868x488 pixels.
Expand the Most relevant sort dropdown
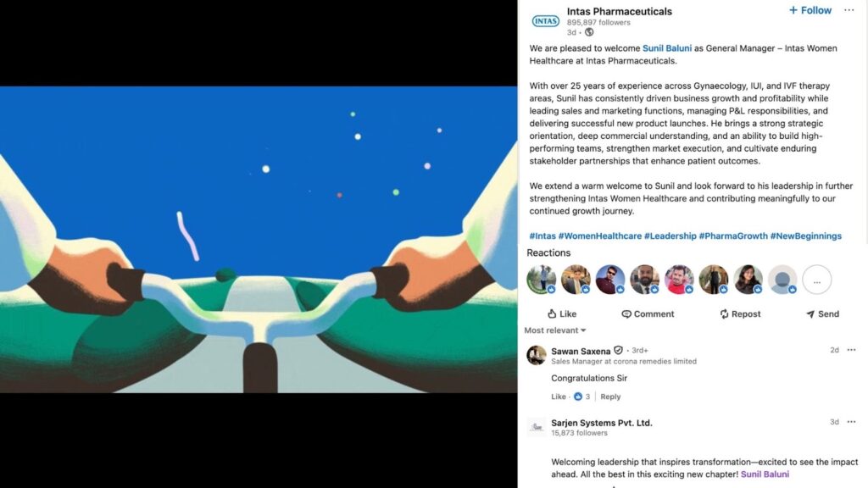(554, 330)
